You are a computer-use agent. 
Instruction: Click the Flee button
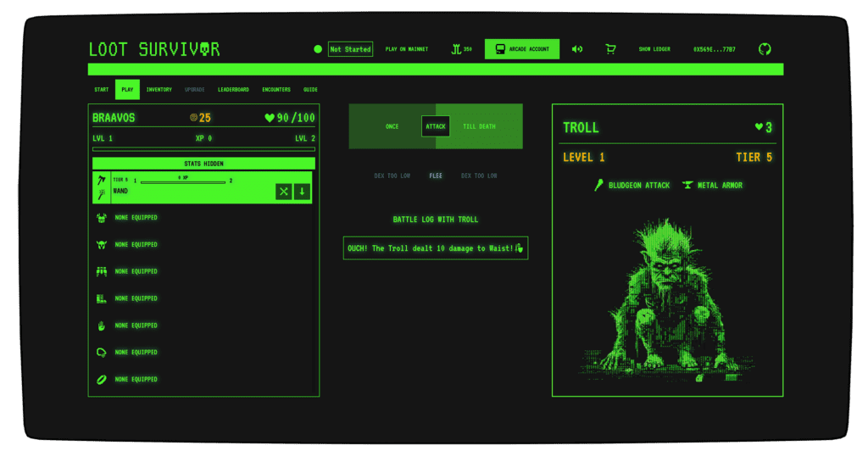click(x=436, y=176)
